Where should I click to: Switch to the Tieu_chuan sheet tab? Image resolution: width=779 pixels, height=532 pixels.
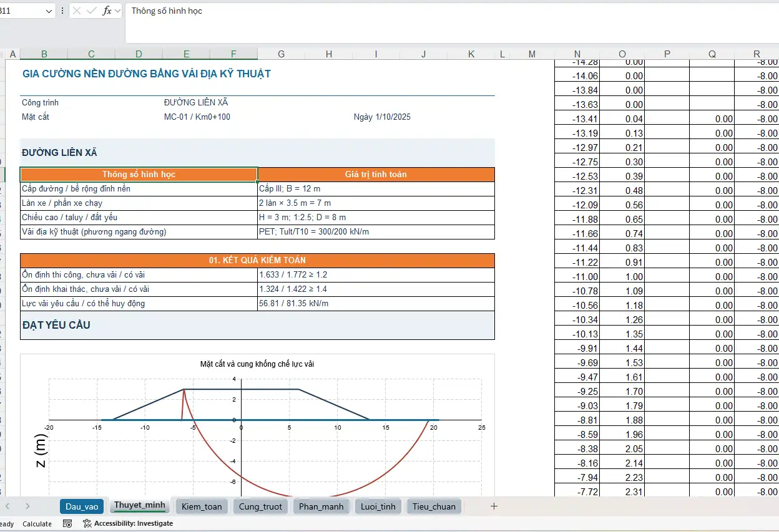434,506
